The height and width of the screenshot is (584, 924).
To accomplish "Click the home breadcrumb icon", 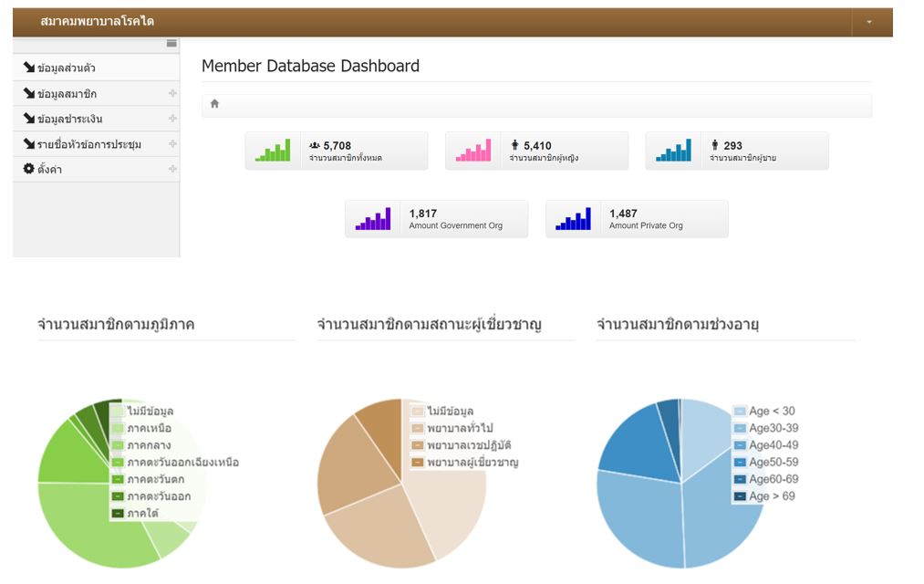I will tap(214, 104).
